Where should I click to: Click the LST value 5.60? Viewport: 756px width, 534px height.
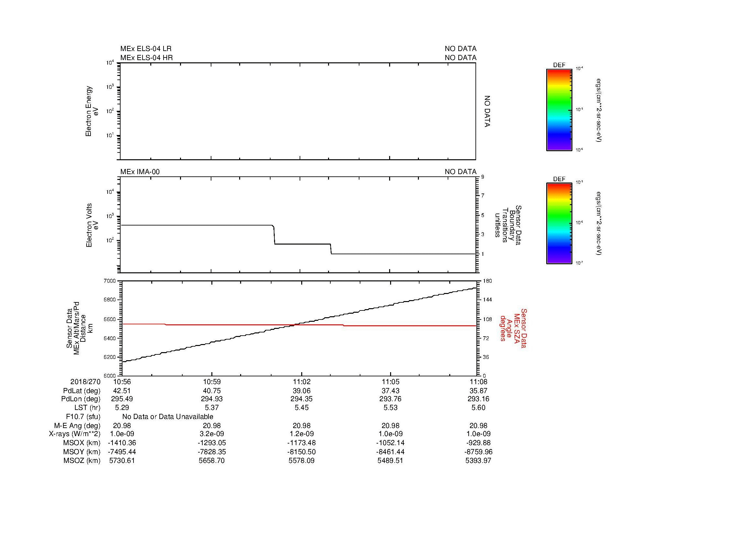(478, 408)
